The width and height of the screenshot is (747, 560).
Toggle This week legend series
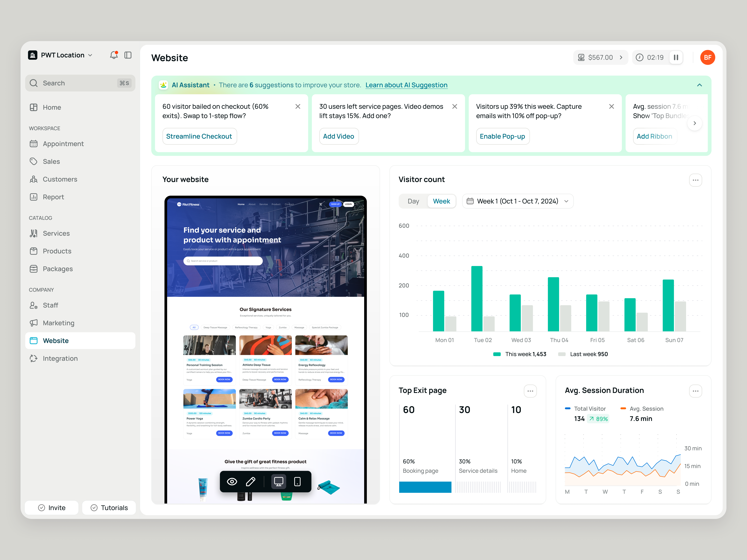point(520,354)
